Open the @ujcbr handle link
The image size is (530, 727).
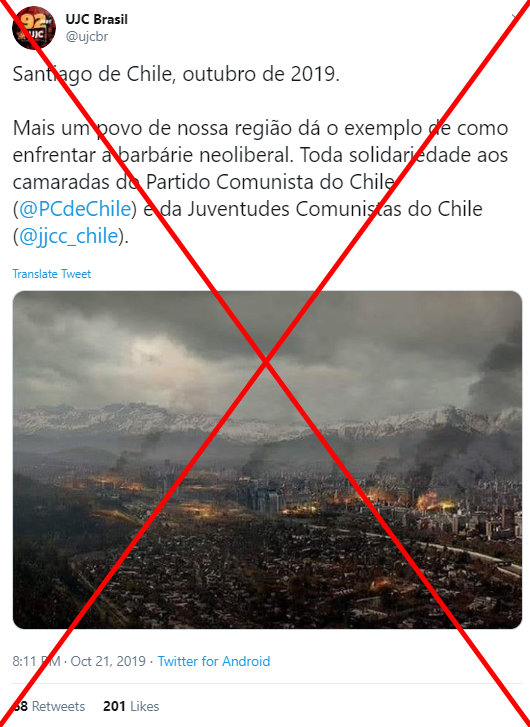pyautogui.click(x=87, y=37)
